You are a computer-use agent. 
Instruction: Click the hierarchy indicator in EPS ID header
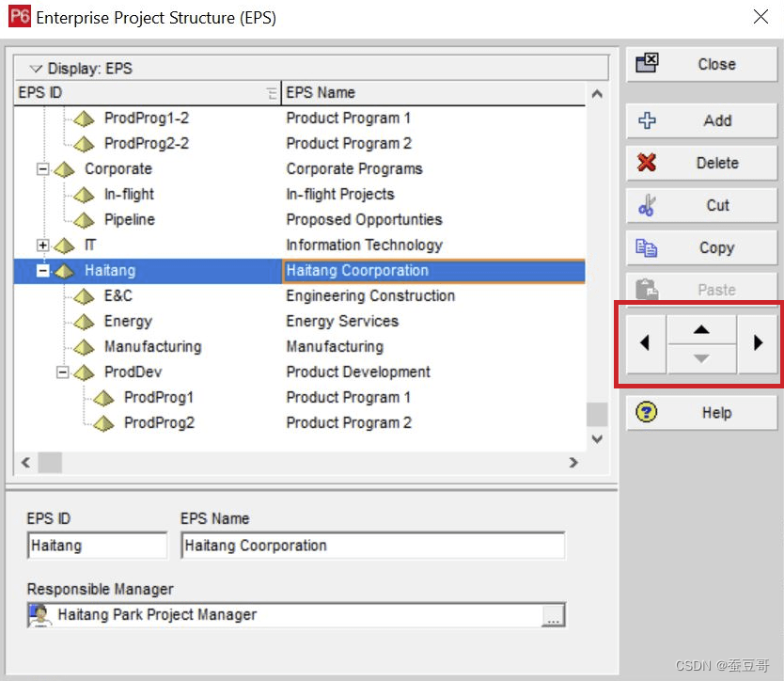tap(272, 93)
